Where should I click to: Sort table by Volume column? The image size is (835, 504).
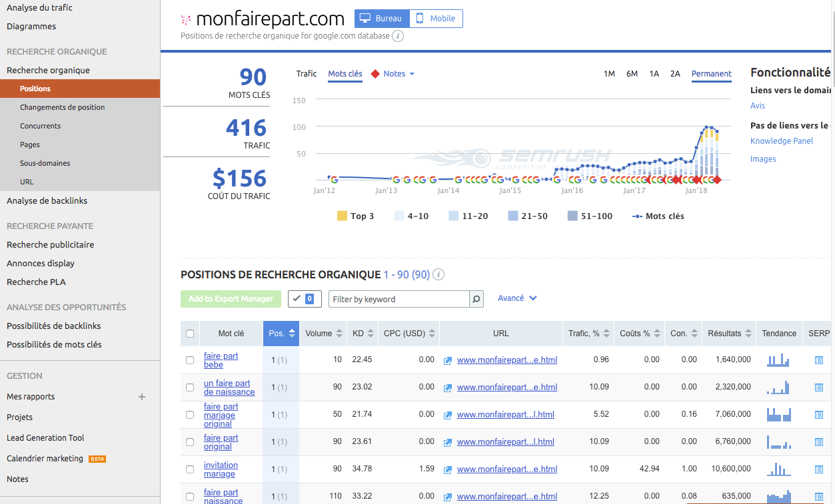click(324, 334)
